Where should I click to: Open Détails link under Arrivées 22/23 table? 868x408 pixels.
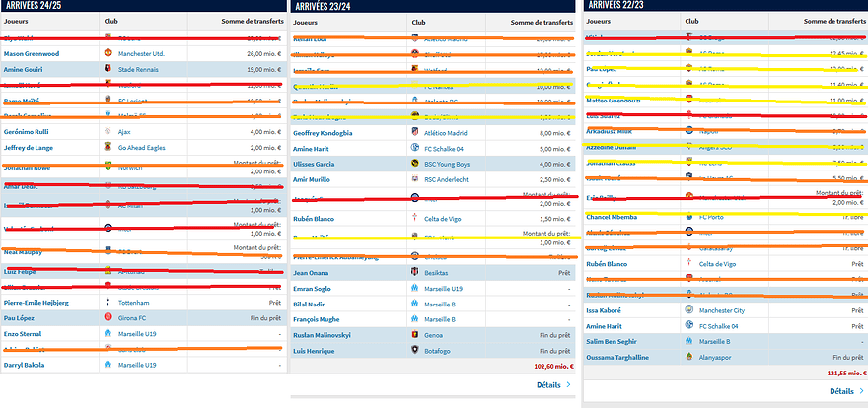pos(847,391)
